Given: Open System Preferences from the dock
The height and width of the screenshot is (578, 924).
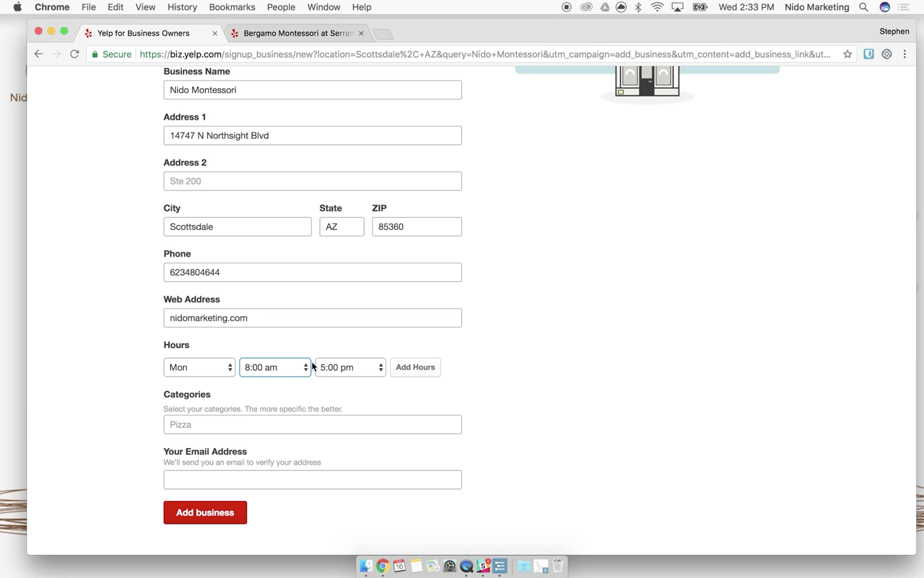Looking at the screenshot, I should 450,566.
